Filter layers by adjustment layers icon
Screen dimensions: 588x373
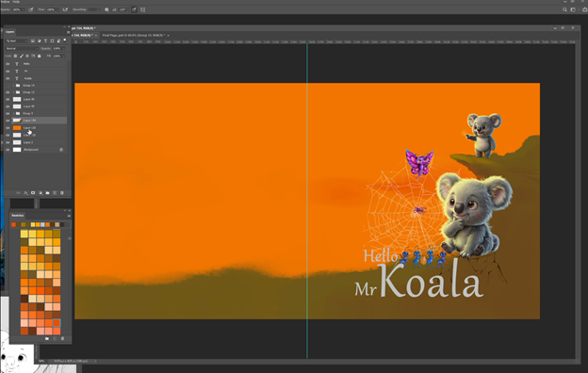[x=39, y=41]
